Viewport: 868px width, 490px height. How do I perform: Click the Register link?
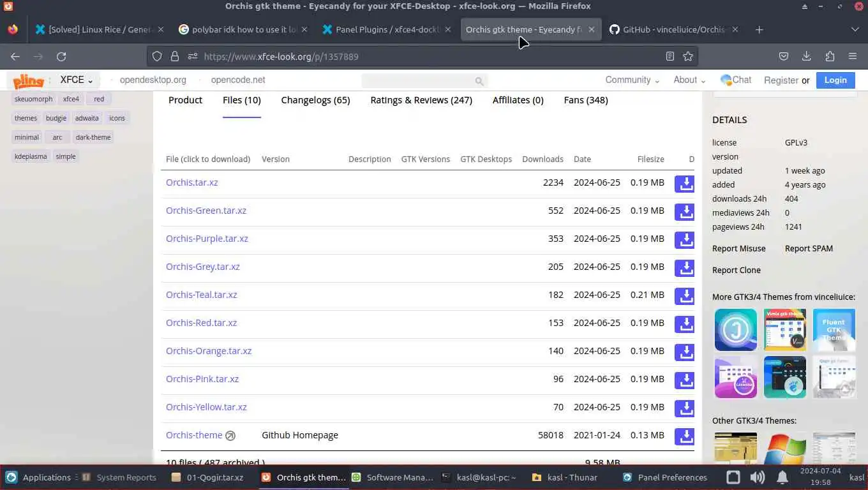coord(781,80)
